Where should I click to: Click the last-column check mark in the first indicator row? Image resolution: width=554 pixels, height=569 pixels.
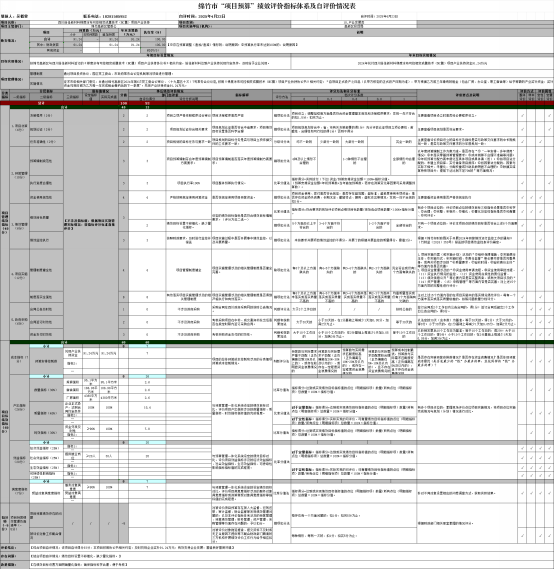coord(549,115)
